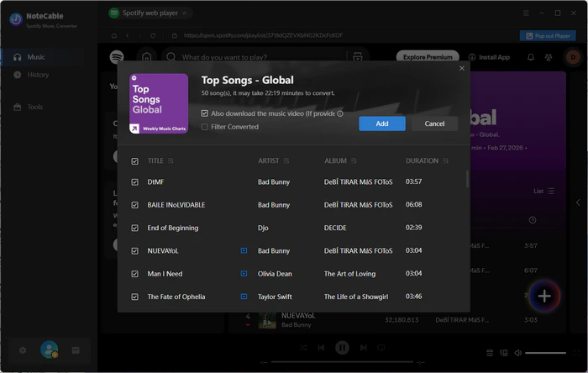Screen dimensions: 588x373
Task: Open the queue icon
Action: coord(490,353)
